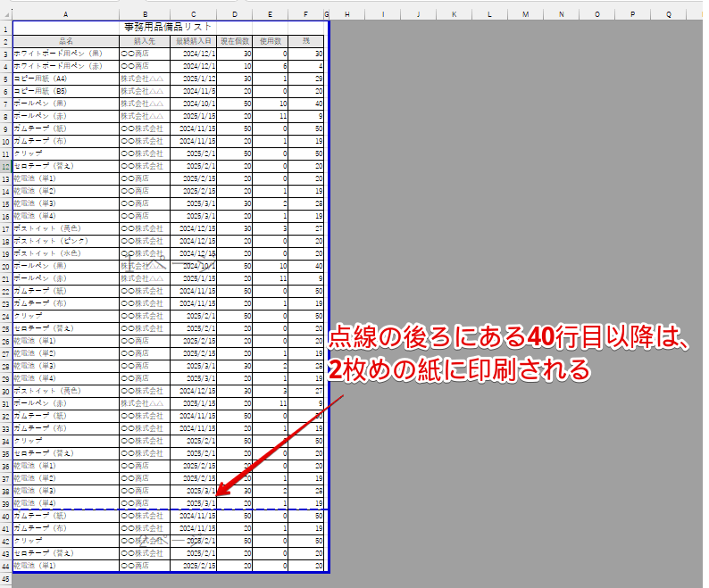Click the 購入先 header cell
The image size is (709, 588).
point(145,41)
